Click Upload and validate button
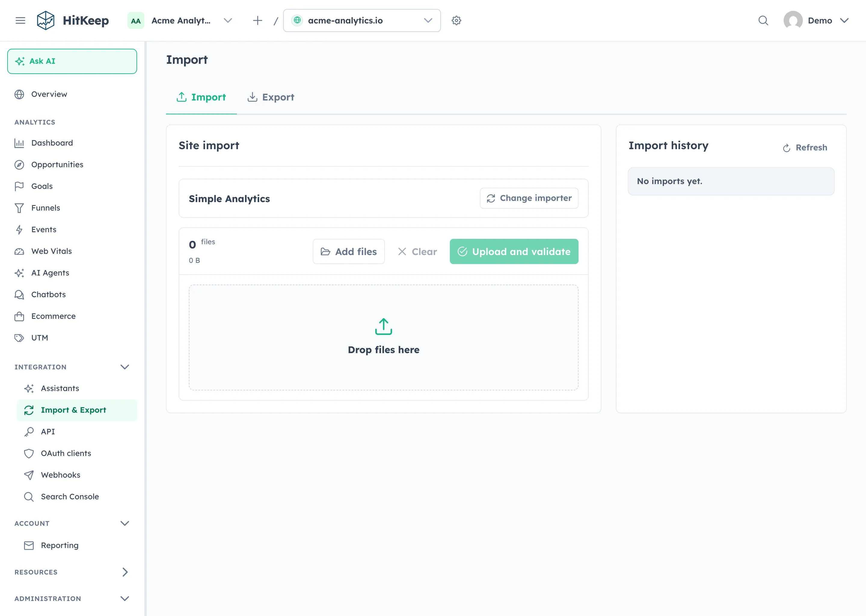The height and width of the screenshot is (616, 866). [514, 251]
